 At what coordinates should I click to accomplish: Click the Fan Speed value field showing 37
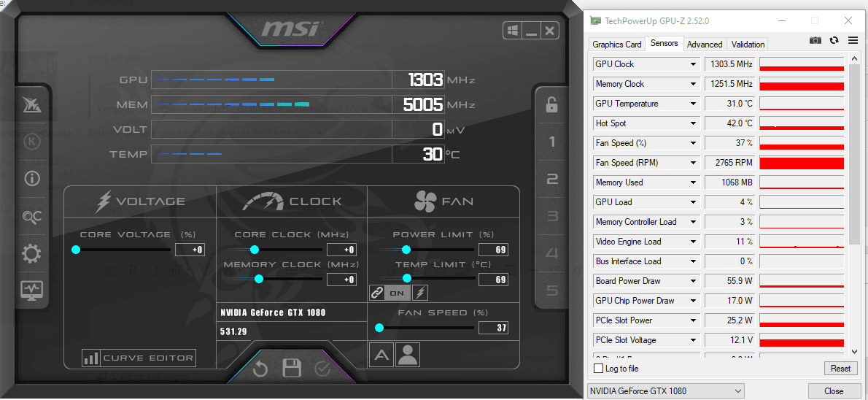click(x=493, y=328)
